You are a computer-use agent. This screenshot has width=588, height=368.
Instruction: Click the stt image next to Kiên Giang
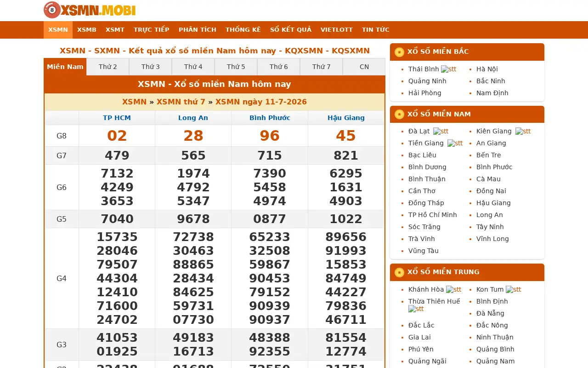pos(523,131)
